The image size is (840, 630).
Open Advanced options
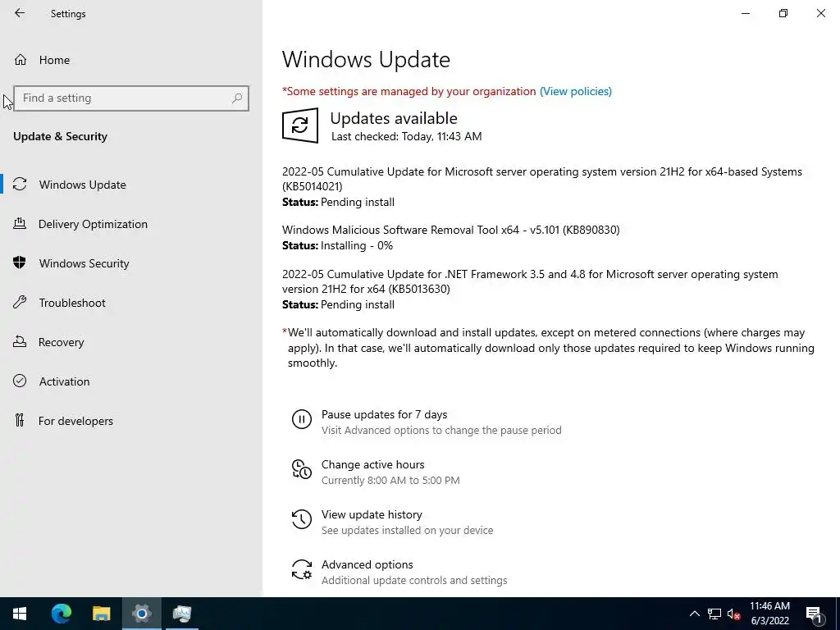pyautogui.click(x=367, y=564)
